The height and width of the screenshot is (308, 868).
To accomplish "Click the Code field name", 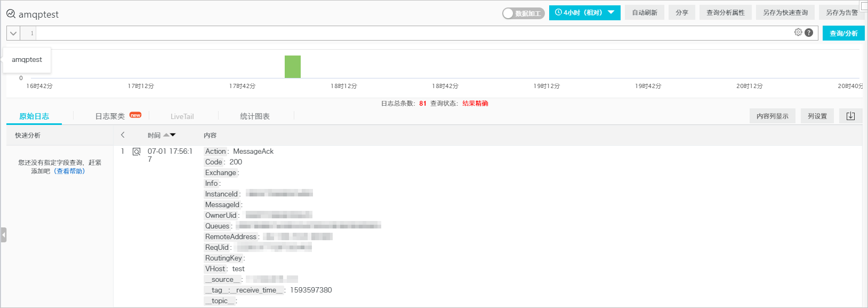I will (214, 162).
